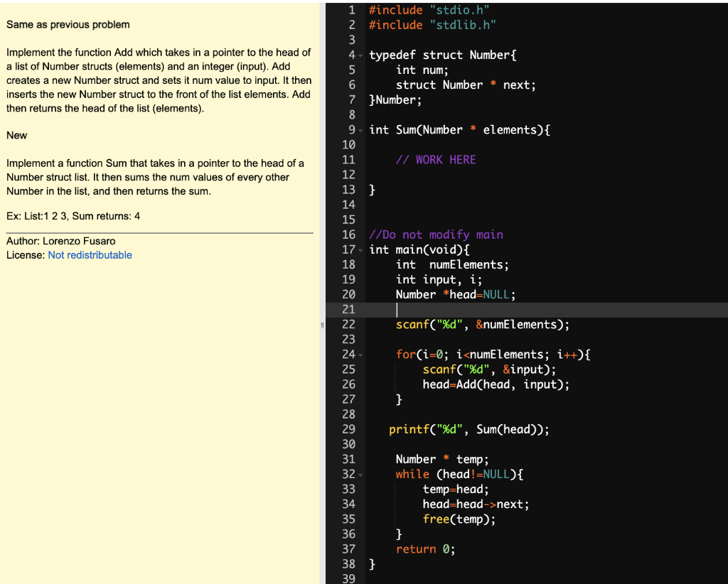Collapse the for loop fold arrow

pyautogui.click(x=360, y=354)
